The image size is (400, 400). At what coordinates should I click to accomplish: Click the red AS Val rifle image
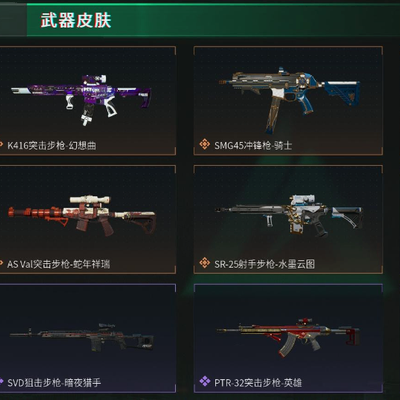click(82, 215)
